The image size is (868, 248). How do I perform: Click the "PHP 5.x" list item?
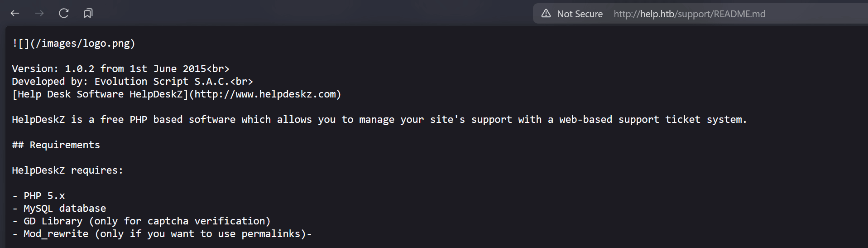tap(44, 196)
